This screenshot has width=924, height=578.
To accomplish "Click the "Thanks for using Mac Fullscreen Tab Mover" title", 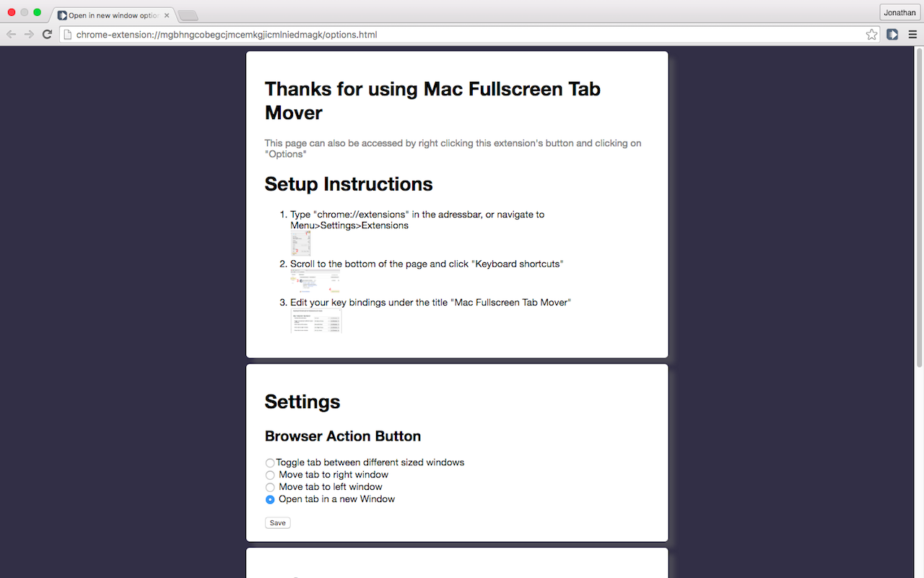I will [x=432, y=100].
